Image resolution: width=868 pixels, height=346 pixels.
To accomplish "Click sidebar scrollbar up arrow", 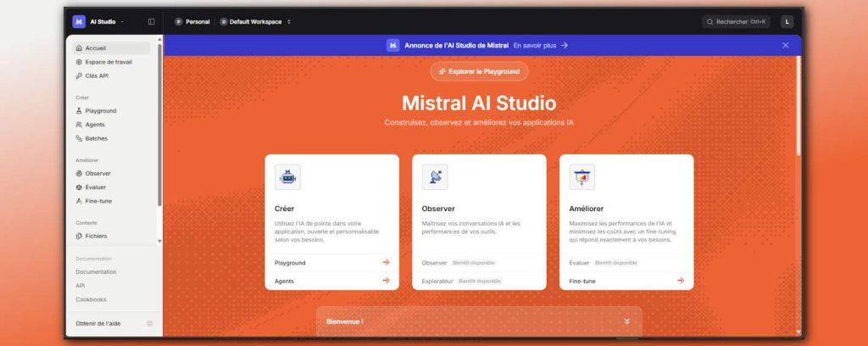I will [160, 39].
